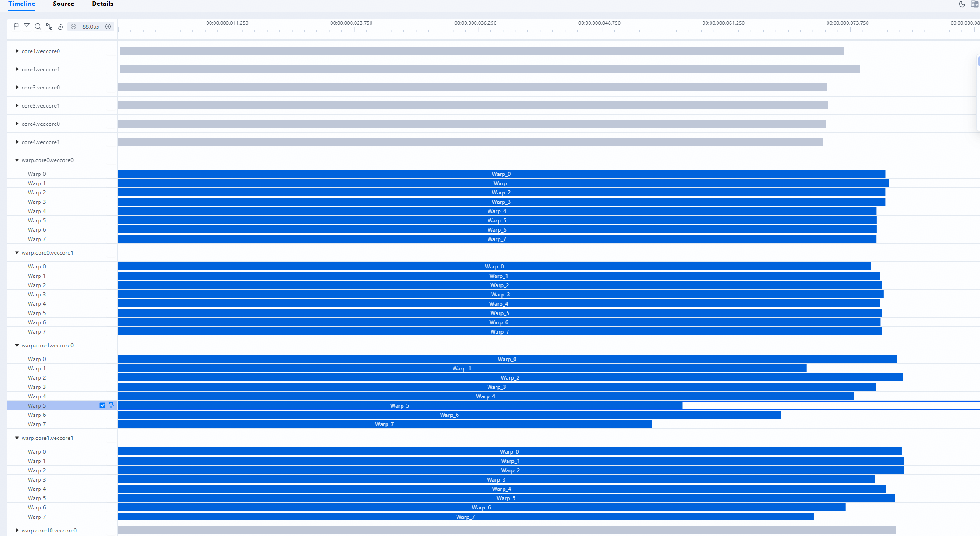
Task: Collapse the warp.core0.veccore0 group
Action: click(17, 160)
